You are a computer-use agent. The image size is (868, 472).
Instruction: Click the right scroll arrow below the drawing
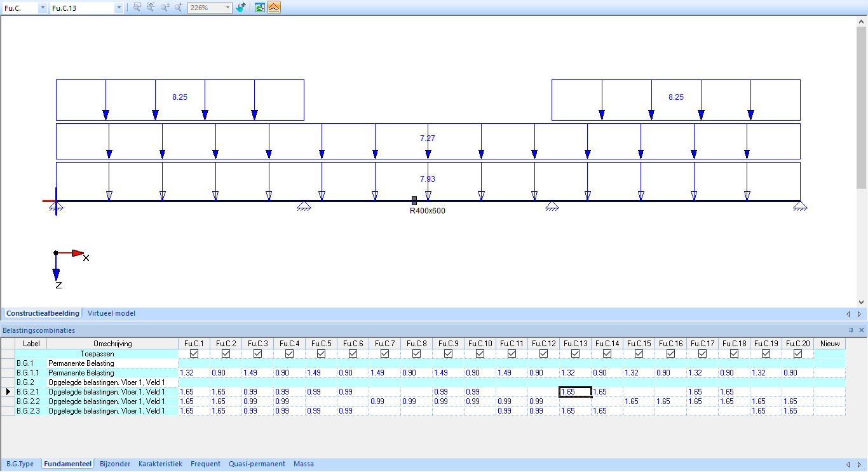click(859, 313)
